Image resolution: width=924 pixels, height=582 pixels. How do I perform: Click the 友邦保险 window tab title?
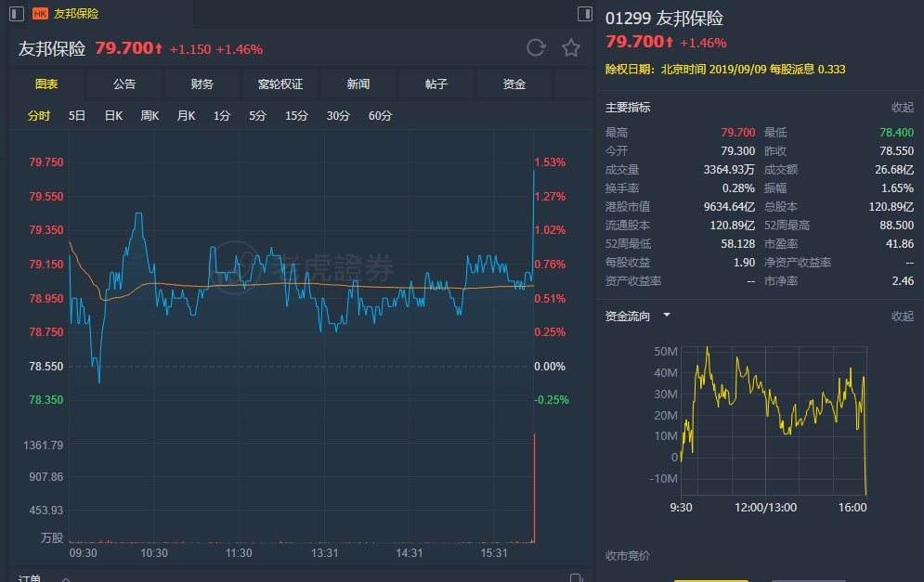pos(76,14)
